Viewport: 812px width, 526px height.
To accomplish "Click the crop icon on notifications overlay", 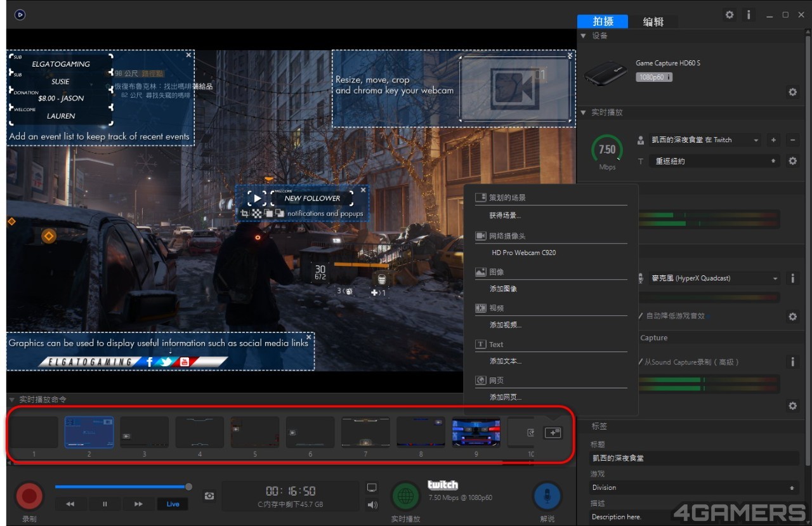I will (244, 214).
